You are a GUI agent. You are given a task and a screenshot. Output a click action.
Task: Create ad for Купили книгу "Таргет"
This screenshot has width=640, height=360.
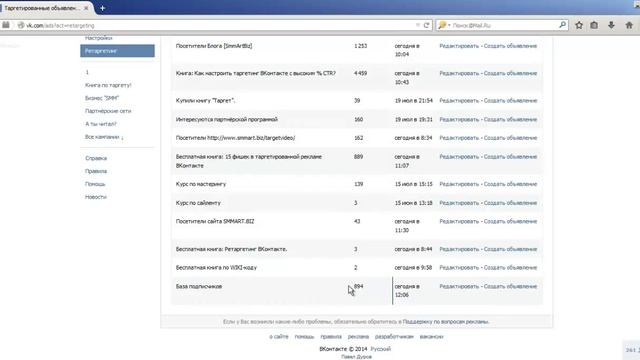(510, 101)
